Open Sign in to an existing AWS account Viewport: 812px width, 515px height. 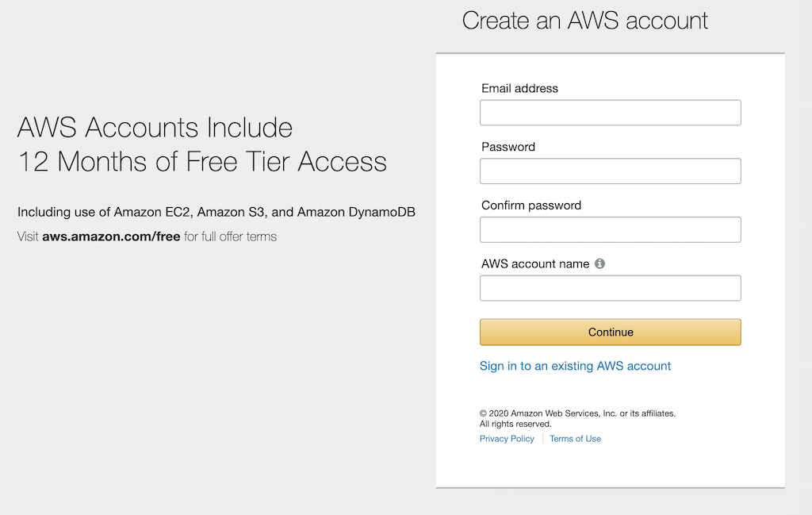pyautogui.click(x=575, y=366)
